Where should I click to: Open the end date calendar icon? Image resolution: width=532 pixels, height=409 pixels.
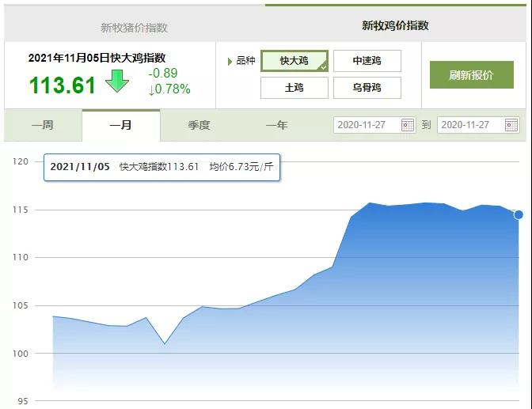tap(511, 125)
